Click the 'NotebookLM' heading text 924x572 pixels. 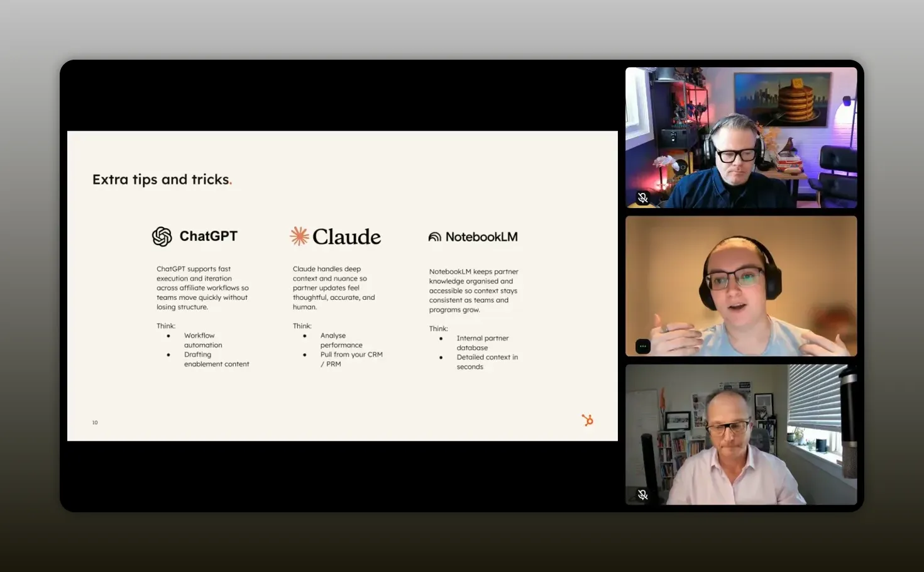[481, 237]
